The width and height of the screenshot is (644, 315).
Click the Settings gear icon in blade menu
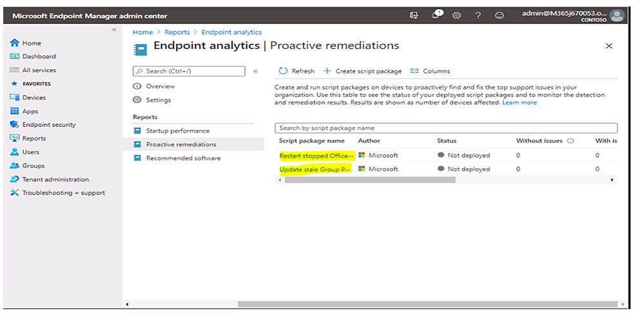137,100
